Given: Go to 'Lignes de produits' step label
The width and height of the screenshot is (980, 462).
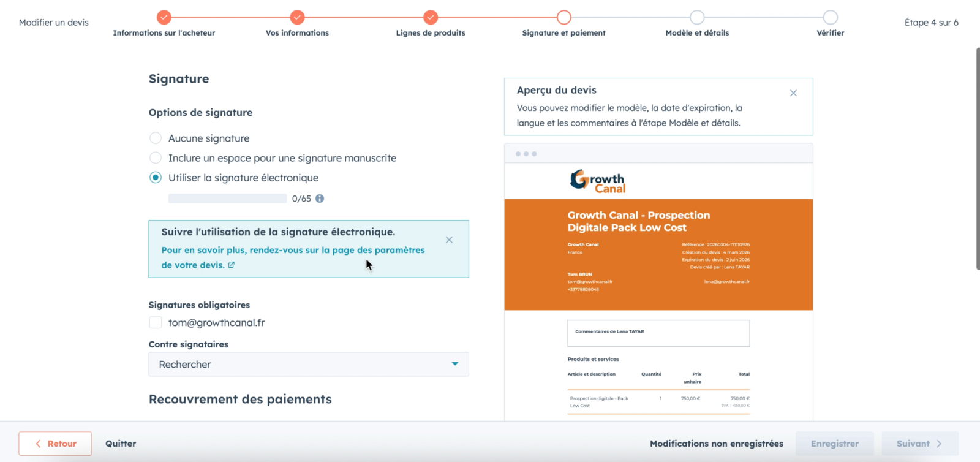Looking at the screenshot, I should [431, 33].
